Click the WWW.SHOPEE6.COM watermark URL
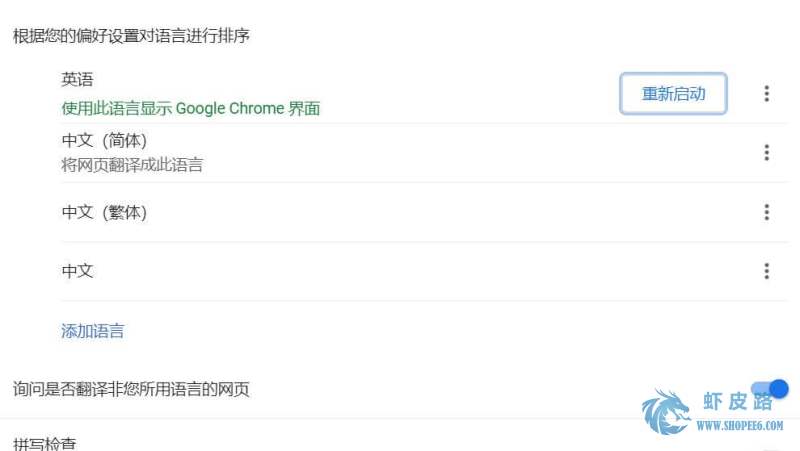This screenshot has width=800, height=451. (x=740, y=425)
